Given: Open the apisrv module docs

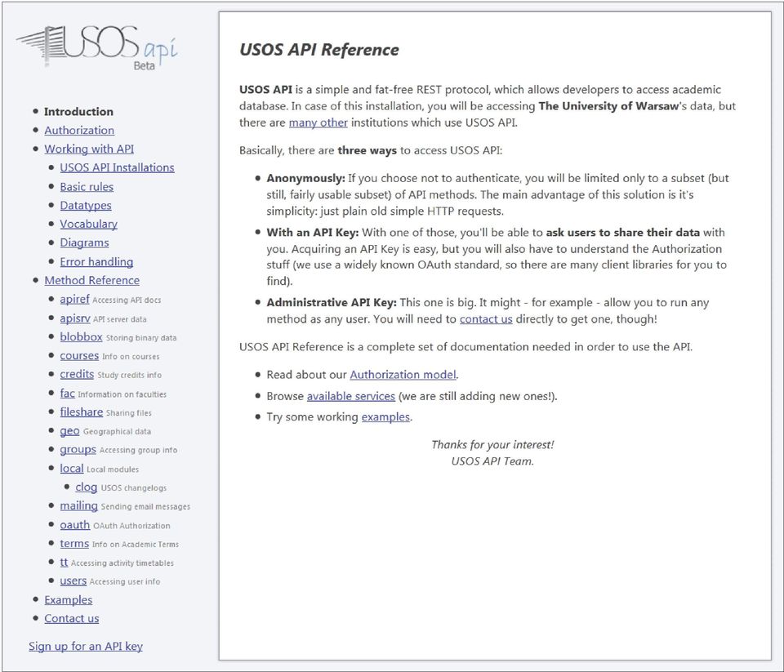Looking at the screenshot, I should 75,318.
